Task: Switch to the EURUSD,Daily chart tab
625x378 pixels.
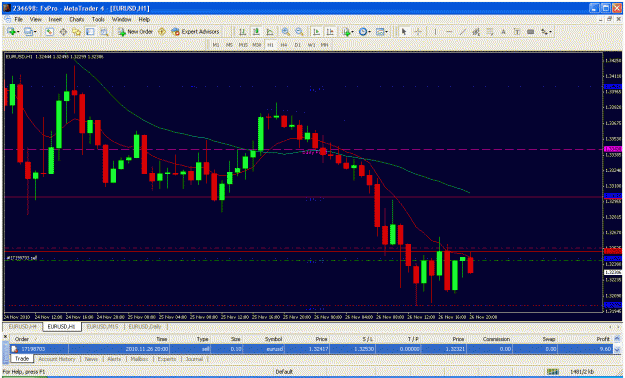Action: click(145, 327)
